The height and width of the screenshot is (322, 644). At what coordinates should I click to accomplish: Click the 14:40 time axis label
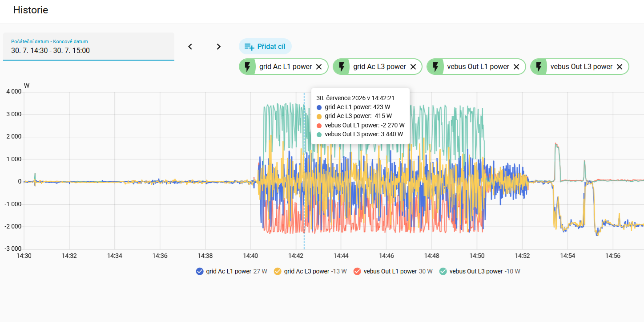click(x=250, y=256)
